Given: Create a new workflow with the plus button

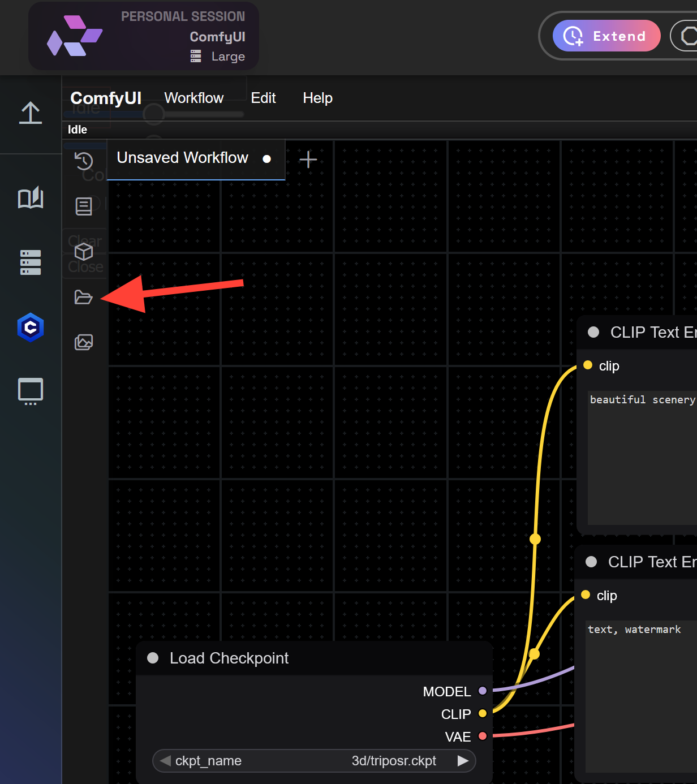Looking at the screenshot, I should [x=308, y=159].
